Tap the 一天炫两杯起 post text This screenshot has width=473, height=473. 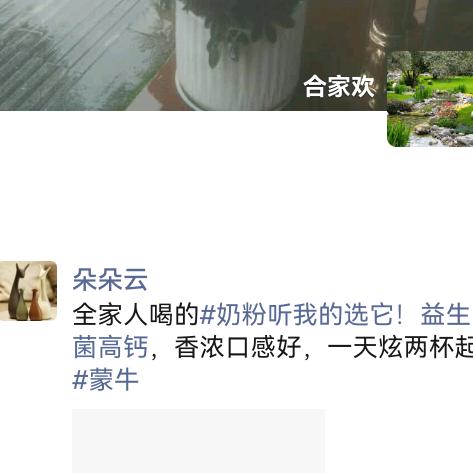400,347
